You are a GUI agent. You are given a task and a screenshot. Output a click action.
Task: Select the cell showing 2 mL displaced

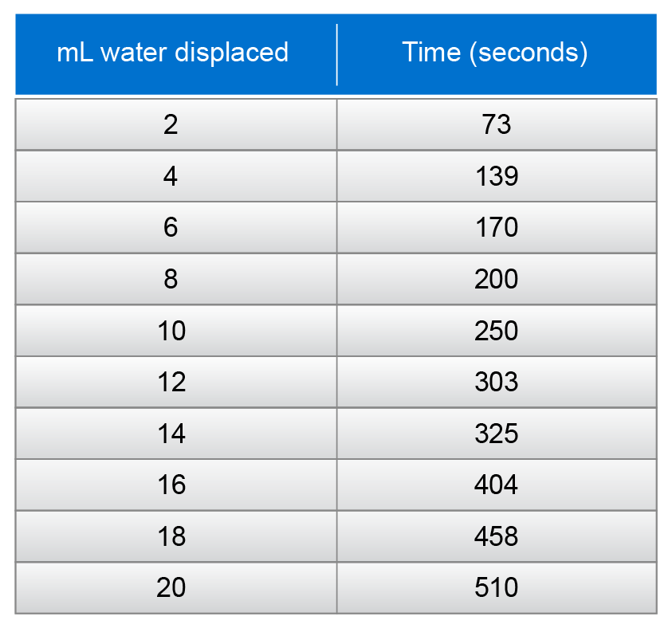(171, 124)
